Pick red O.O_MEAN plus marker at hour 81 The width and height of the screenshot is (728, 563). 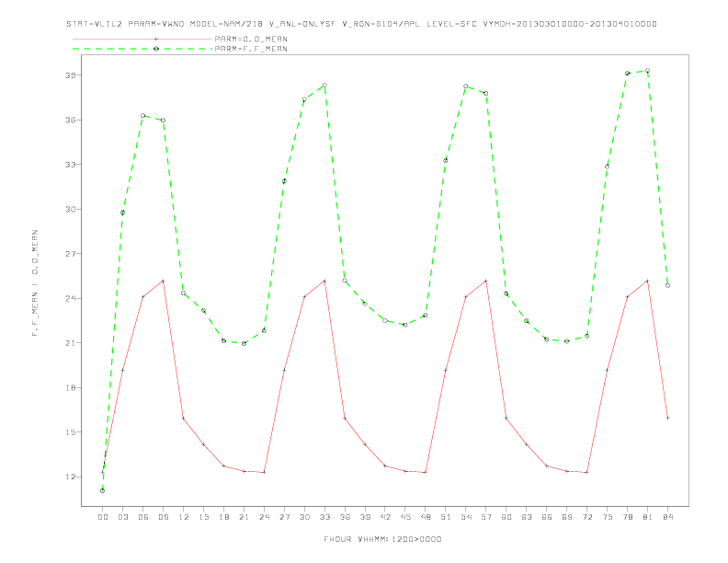(x=647, y=281)
